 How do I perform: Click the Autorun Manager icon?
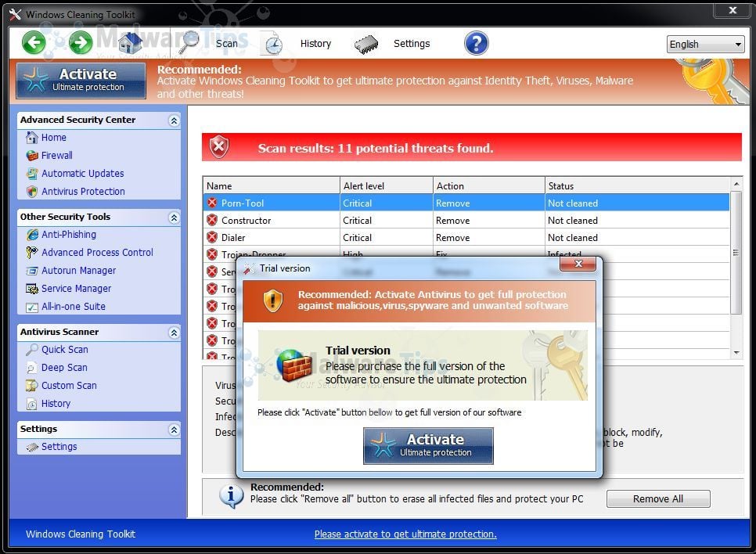tap(32, 271)
